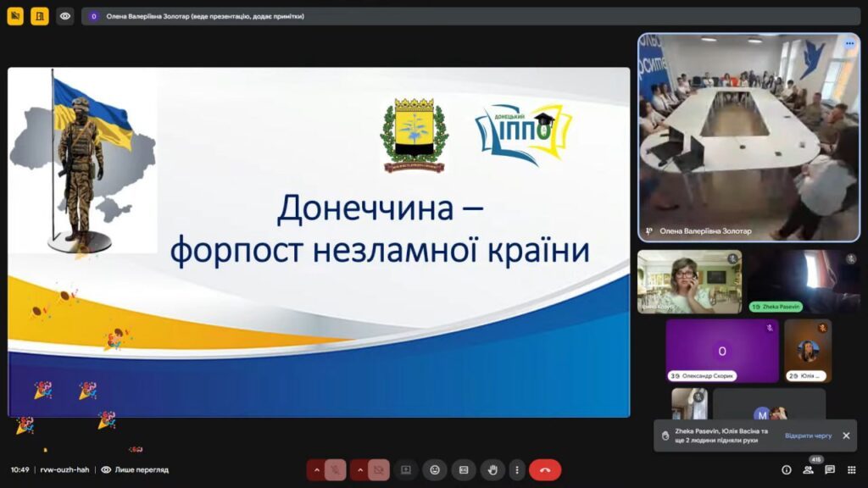Toggle the eye view-only icon at top

(65, 16)
